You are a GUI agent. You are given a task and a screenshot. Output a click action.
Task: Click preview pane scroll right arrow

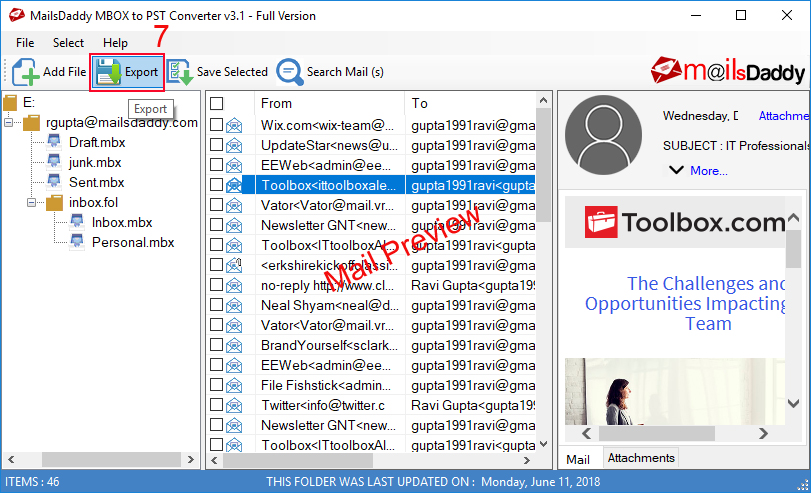tap(763, 434)
